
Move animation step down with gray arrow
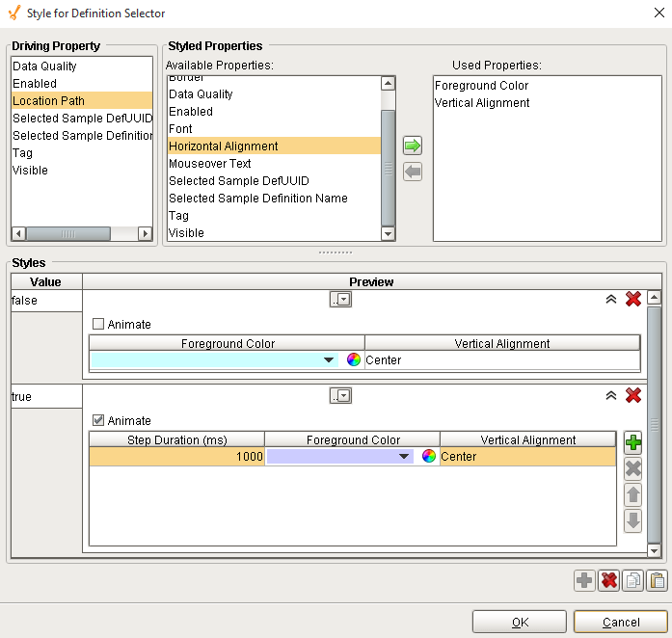pyautogui.click(x=633, y=521)
